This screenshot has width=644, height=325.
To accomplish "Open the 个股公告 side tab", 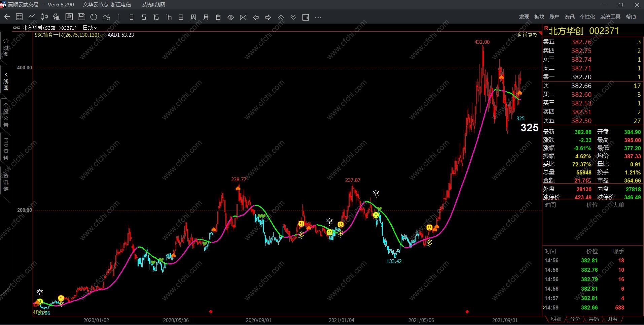I will 6,115.
